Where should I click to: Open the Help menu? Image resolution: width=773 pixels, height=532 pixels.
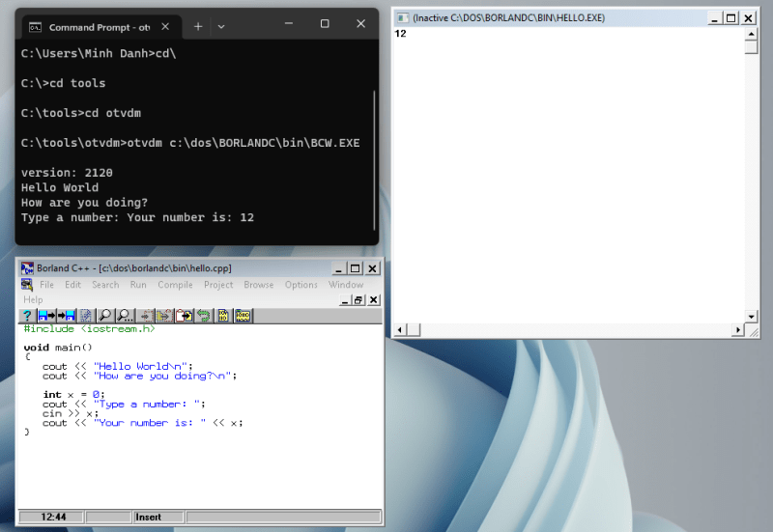(x=33, y=299)
